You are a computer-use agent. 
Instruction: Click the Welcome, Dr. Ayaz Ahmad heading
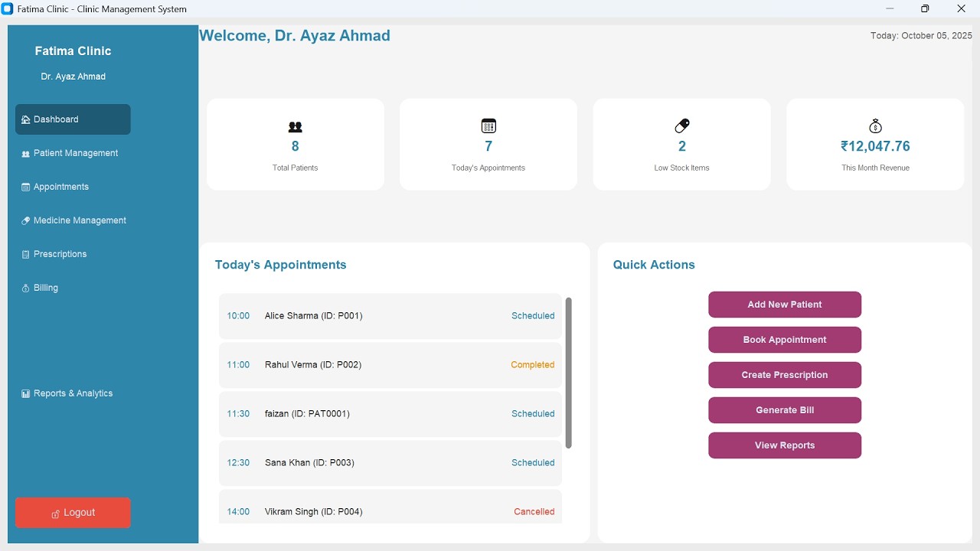click(x=295, y=36)
